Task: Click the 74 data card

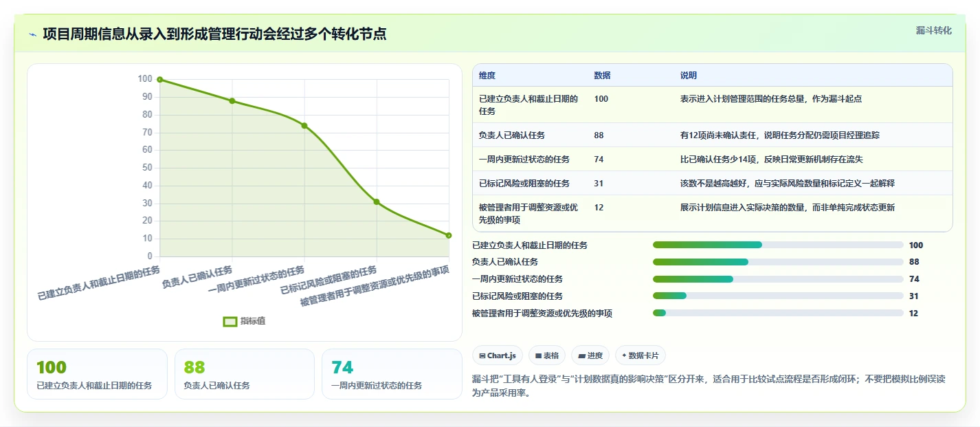Action: click(x=392, y=374)
